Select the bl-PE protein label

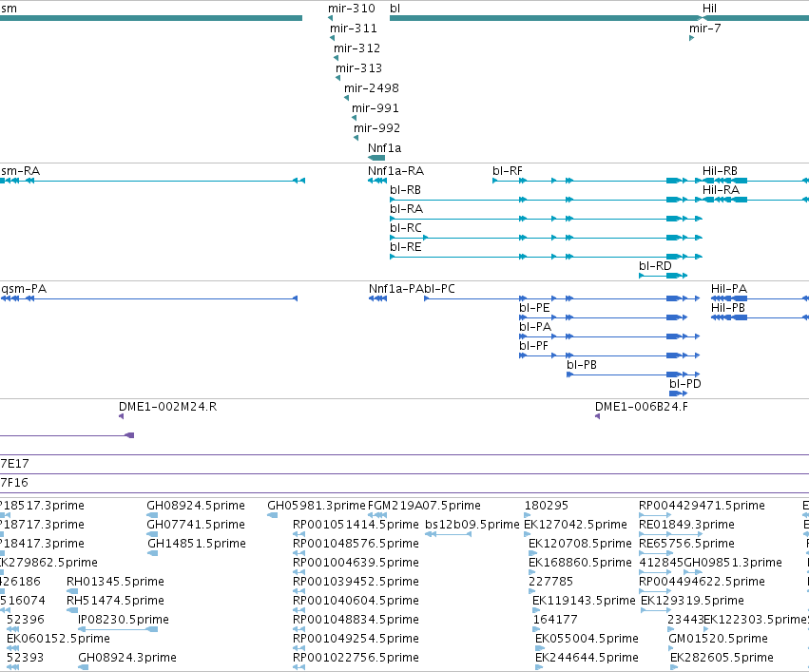point(534,308)
